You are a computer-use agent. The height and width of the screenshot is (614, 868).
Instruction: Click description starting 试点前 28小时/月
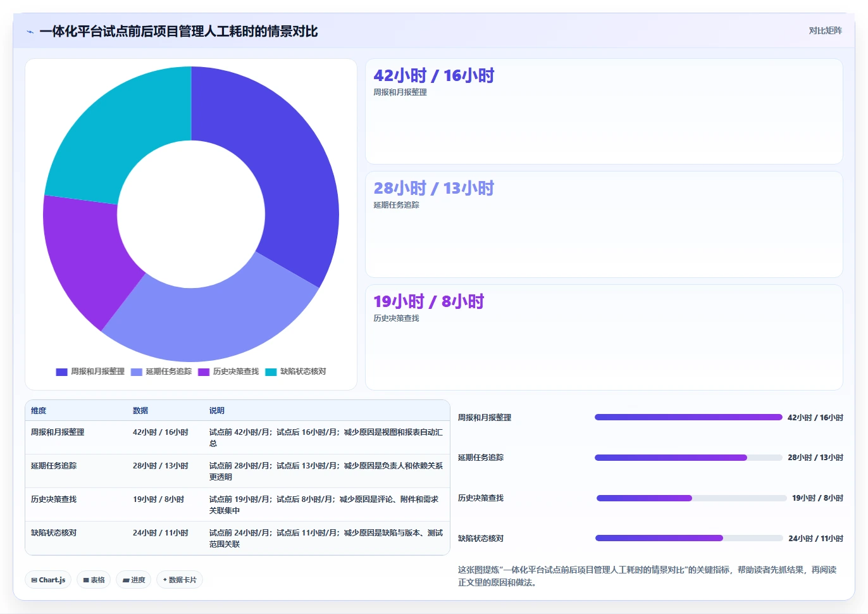point(326,472)
